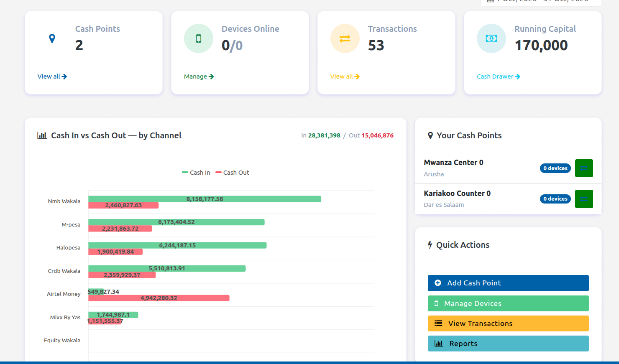
Task: Click the View Transactions quick action
Action: pos(508,323)
